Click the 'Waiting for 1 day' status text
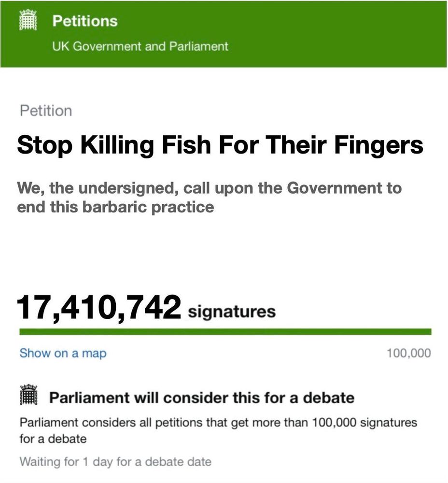Image resolution: width=448 pixels, height=483 pixels. point(115,462)
